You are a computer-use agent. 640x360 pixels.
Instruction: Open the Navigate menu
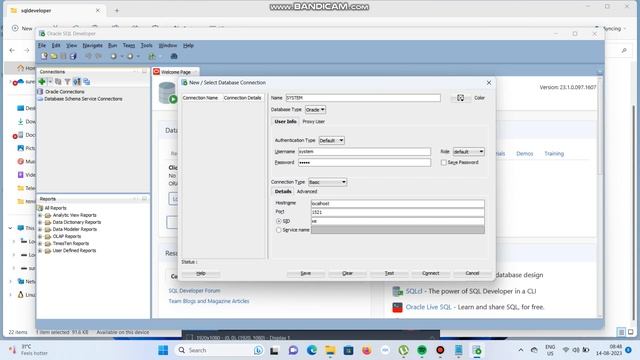click(x=93, y=45)
